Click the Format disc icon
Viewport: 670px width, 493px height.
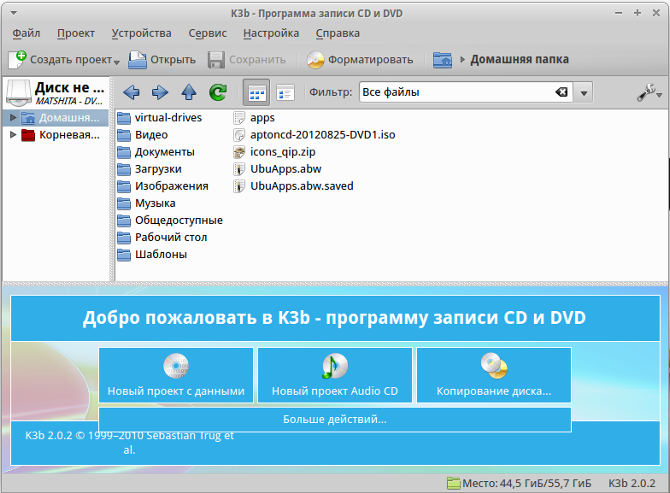tap(315, 59)
